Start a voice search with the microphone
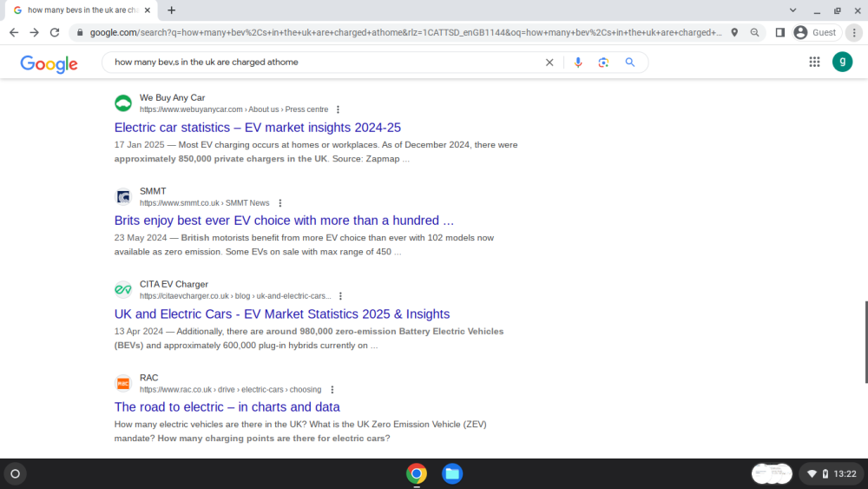Screen dimensions: 868x489 [x=578, y=63]
